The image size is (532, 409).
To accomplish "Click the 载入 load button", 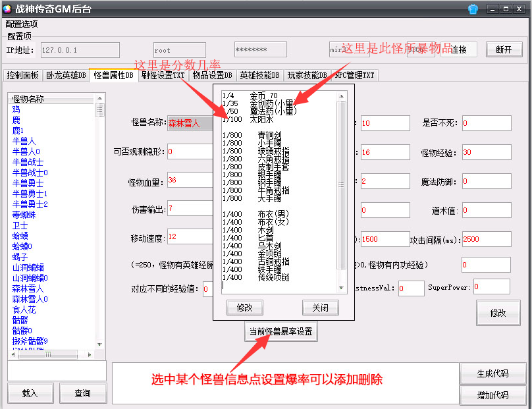I will pos(30,393).
